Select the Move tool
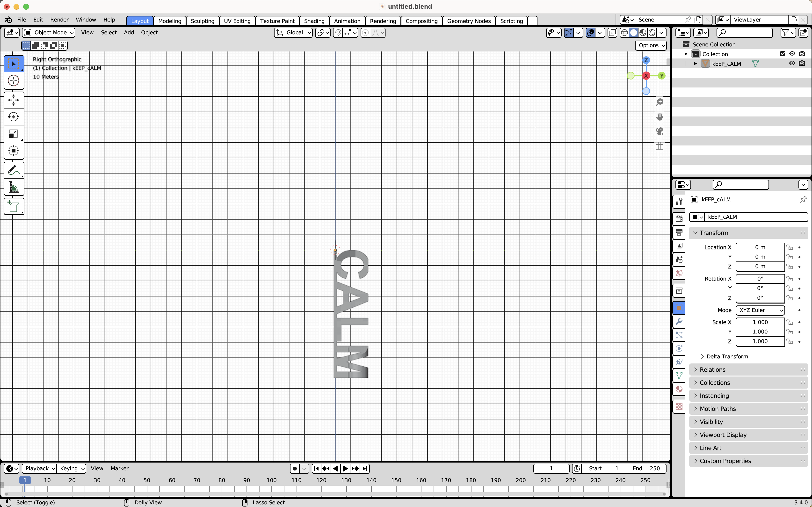 click(14, 100)
